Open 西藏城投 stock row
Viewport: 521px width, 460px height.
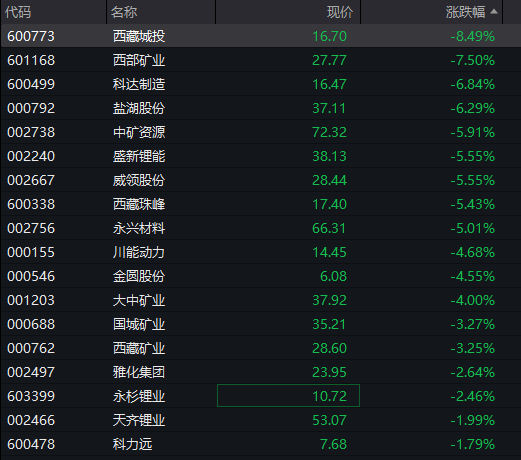[x=261, y=36]
